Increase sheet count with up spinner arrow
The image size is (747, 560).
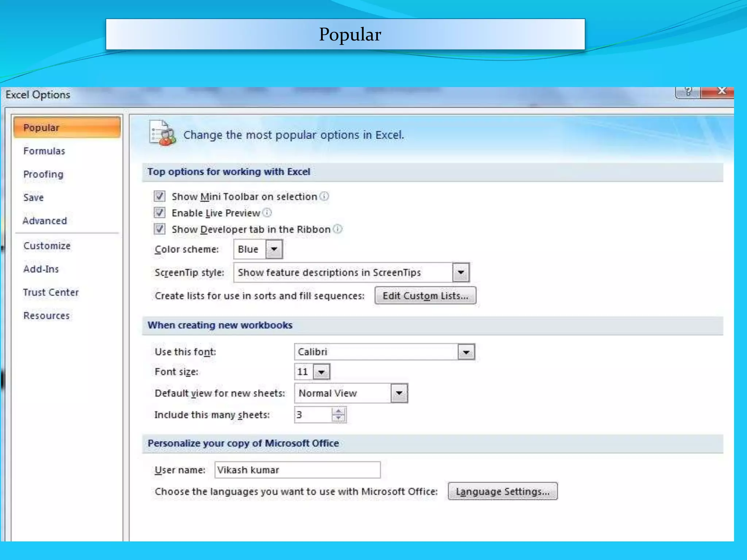[339, 411]
